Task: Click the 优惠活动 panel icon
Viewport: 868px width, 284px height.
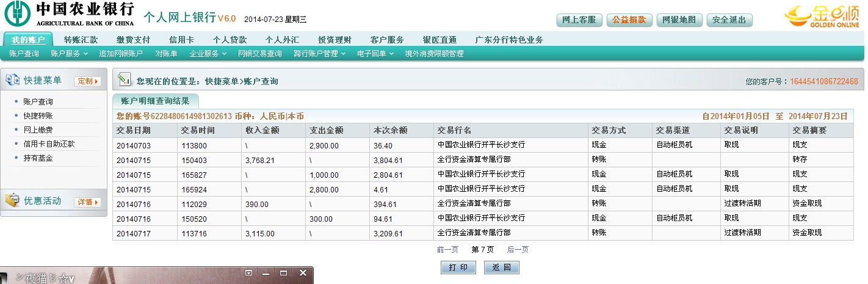Action: coord(13,201)
